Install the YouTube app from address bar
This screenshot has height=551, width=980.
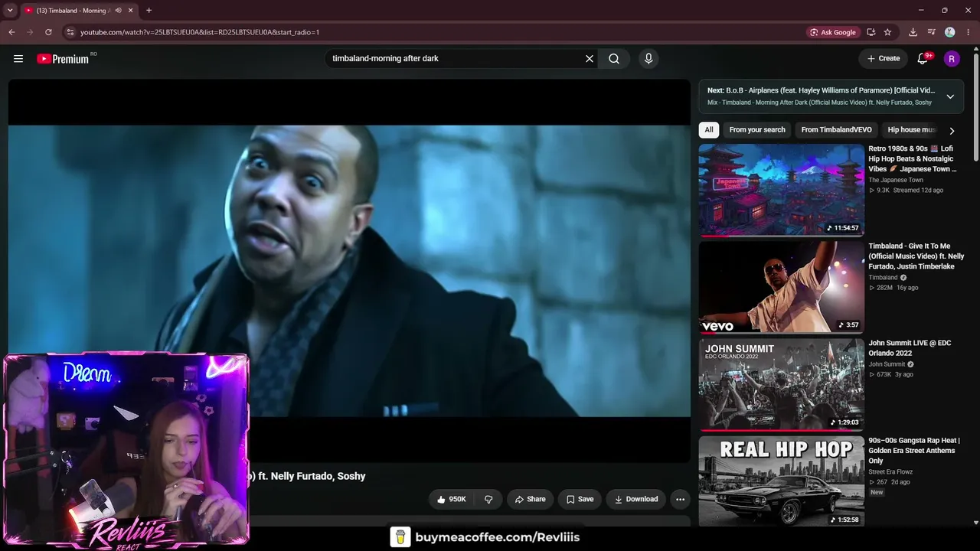(871, 32)
